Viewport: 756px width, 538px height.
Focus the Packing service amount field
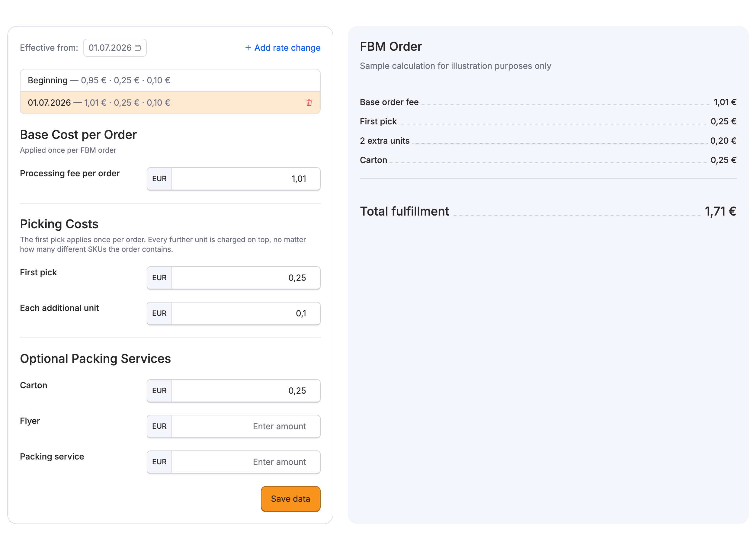pos(246,462)
